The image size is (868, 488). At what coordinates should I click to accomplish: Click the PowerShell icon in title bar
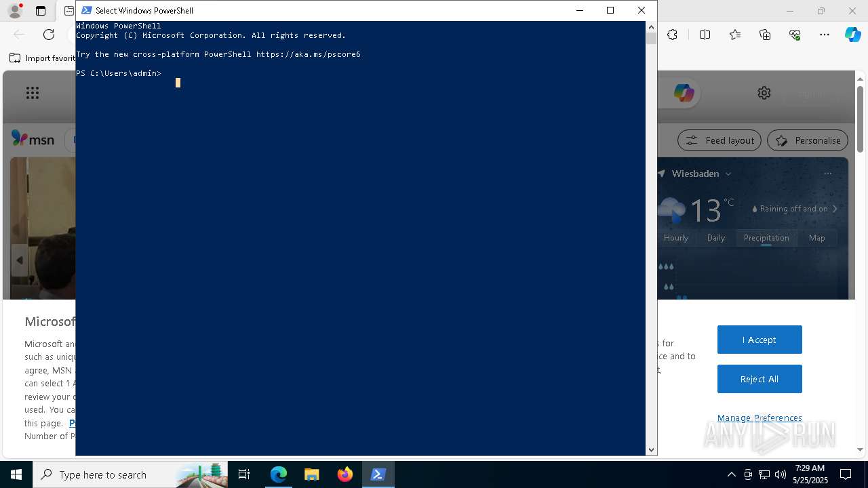(x=87, y=10)
